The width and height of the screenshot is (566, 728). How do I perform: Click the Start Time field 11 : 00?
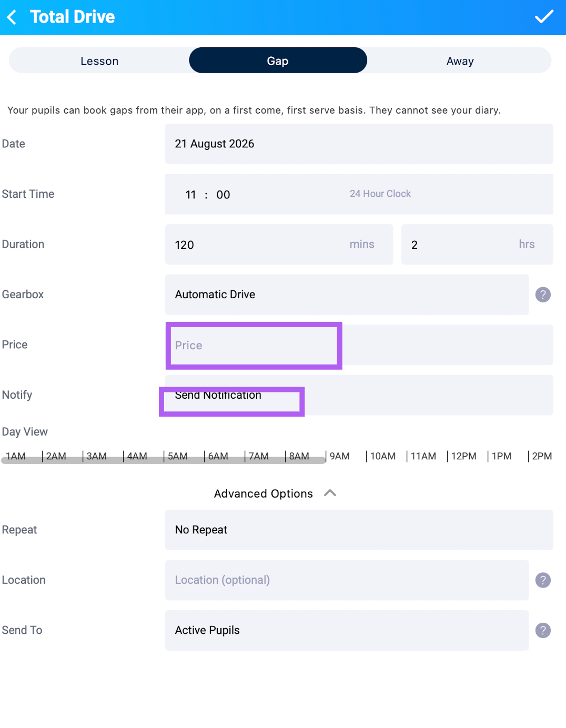point(359,194)
